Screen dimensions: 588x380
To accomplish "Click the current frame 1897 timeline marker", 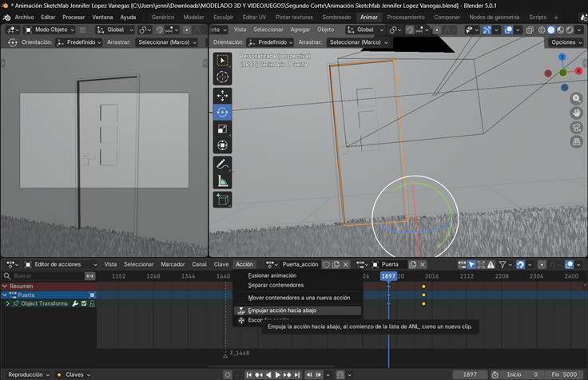I will click(388, 276).
